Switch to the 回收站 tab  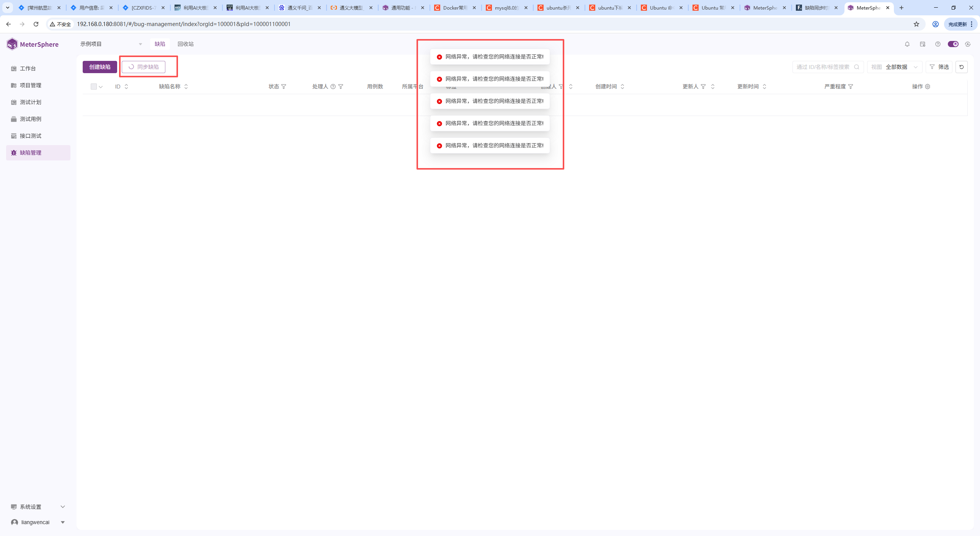click(185, 44)
